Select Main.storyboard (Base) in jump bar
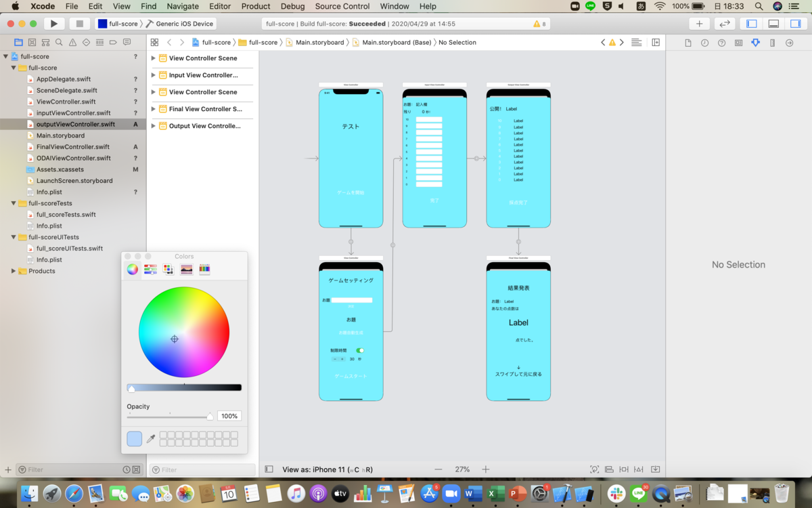Screen dimensions: 812x508 coord(392,42)
